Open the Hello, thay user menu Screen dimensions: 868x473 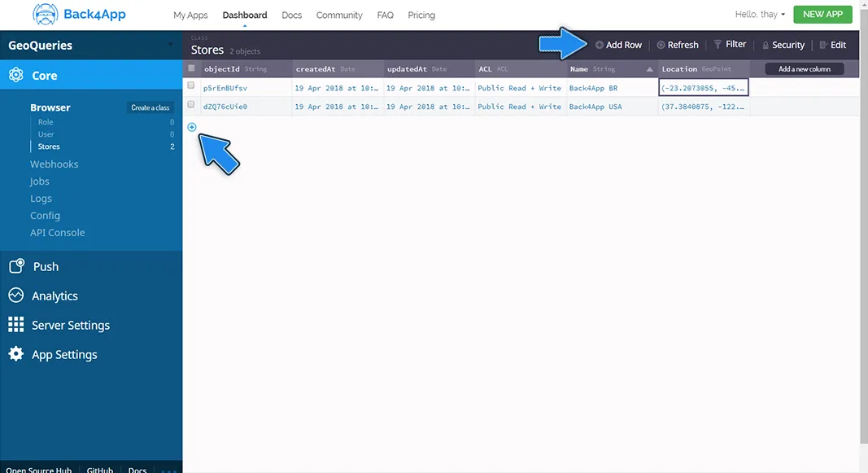(760, 15)
